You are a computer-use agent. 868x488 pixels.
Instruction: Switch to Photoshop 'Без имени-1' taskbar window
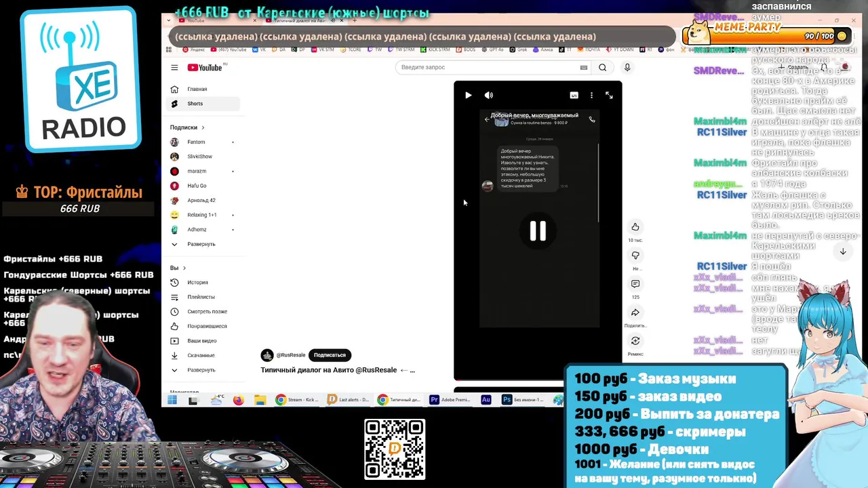click(523, 400)
